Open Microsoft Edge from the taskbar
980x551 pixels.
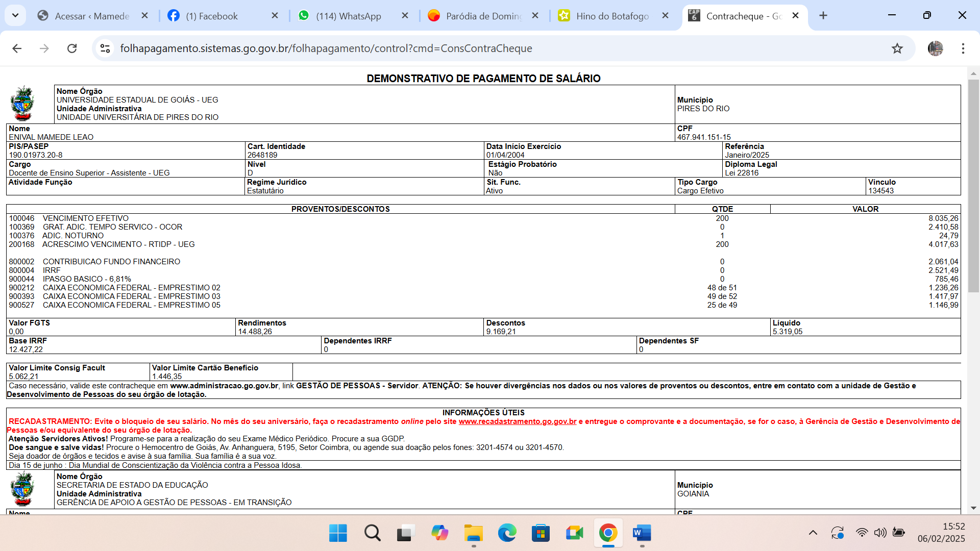[x=507, y=533]
